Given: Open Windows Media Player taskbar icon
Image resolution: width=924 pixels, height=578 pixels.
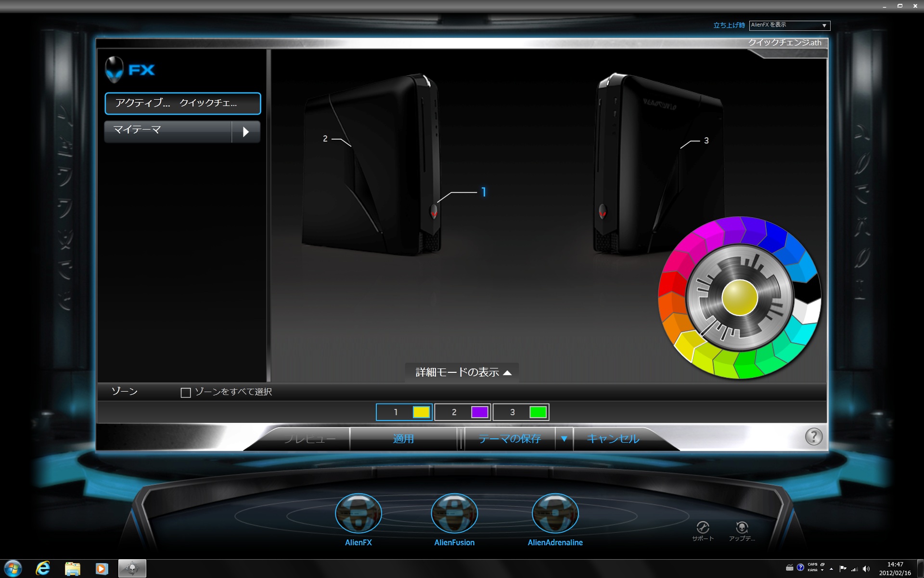Looking at the screenshot, I should (102, 569).
